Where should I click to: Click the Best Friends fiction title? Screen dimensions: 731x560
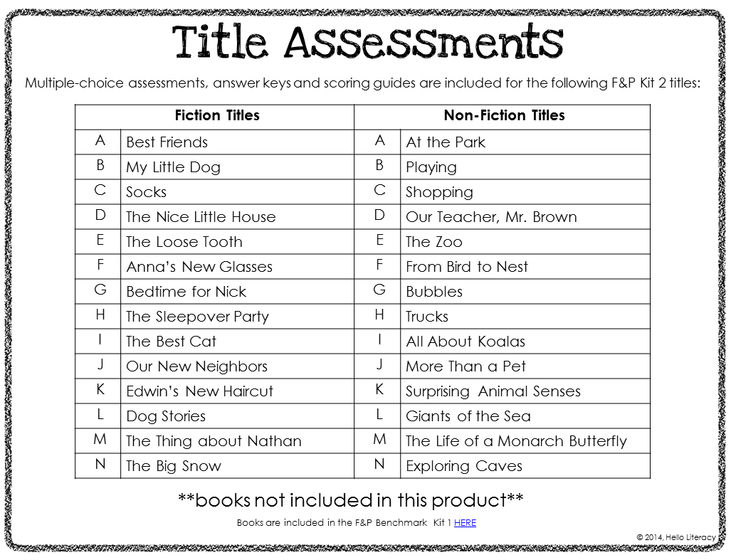[167, 142]
